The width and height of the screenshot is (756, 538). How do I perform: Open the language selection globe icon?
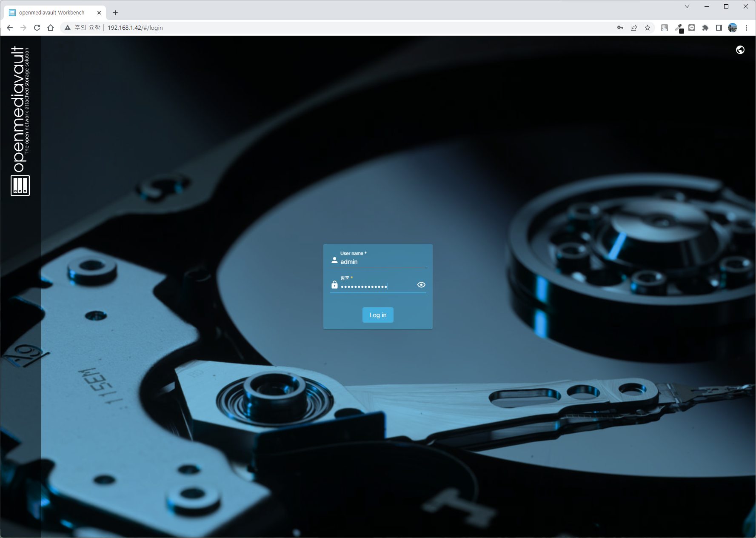(x=740, y=50)
